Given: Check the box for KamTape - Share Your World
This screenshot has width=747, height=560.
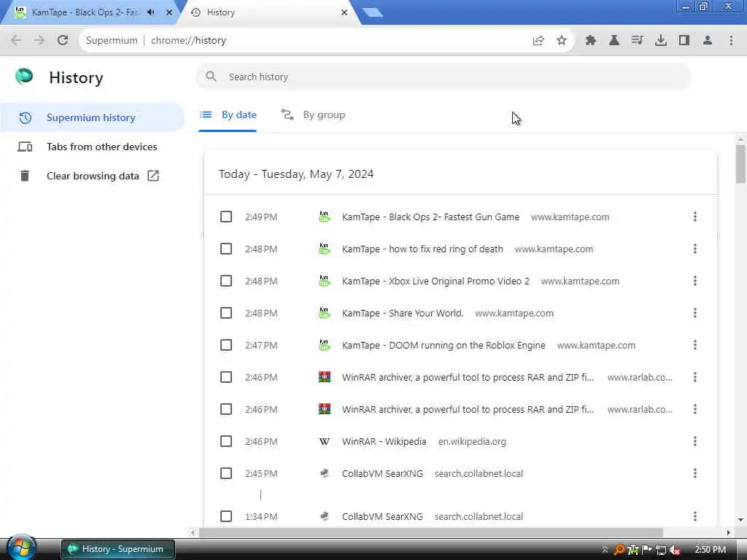Looking at the screenshot, I should coord(226,313).
